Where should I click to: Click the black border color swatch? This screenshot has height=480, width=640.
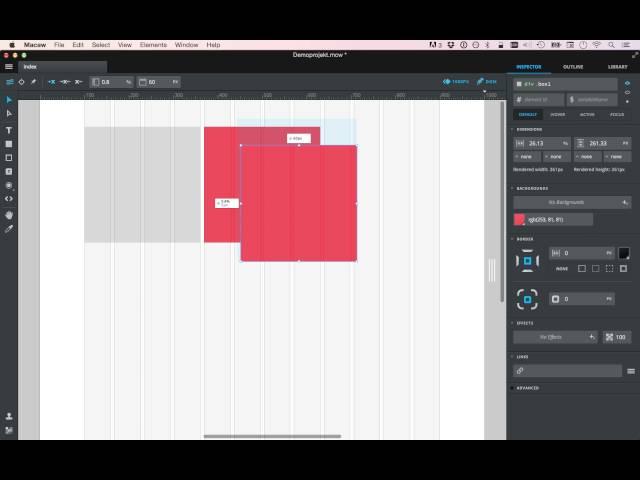624,253
